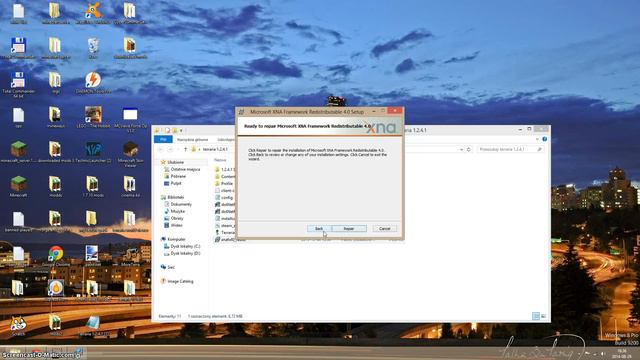Launch DAEMON Tools desktop shortcut
This screenshot has width=640, height=360.
tap(93, 82)
